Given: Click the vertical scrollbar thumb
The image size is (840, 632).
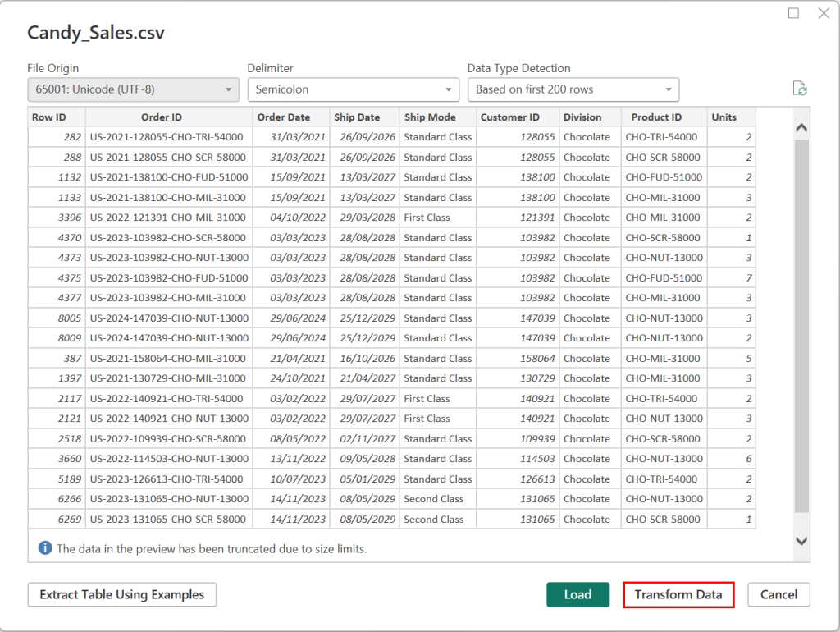Looking at the screenshot, I should point(801,326).
